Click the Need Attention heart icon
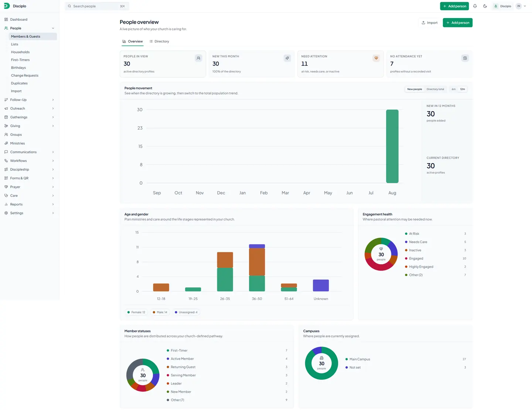 click(x=376, y=58)
